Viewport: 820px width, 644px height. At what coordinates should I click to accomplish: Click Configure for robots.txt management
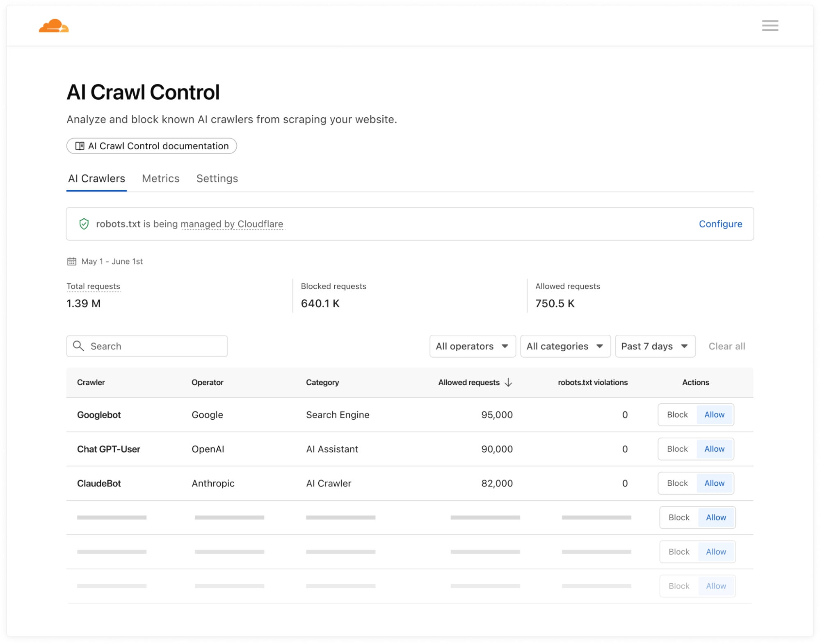(720, 224)
